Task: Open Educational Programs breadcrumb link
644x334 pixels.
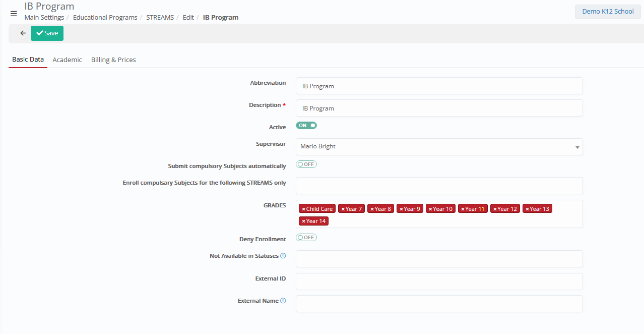Action: click(x=105, y=17)
